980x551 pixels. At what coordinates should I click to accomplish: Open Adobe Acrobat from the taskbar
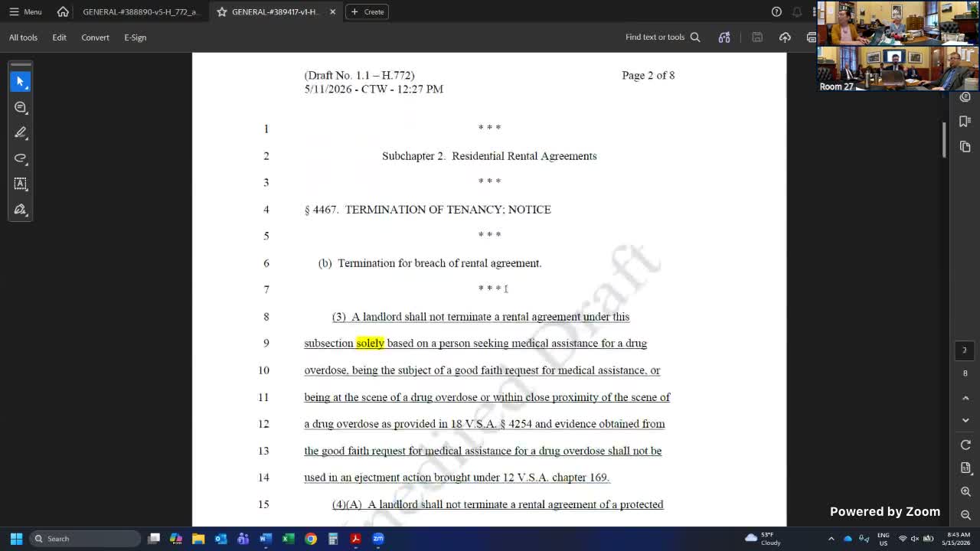[x=355, y=539]
